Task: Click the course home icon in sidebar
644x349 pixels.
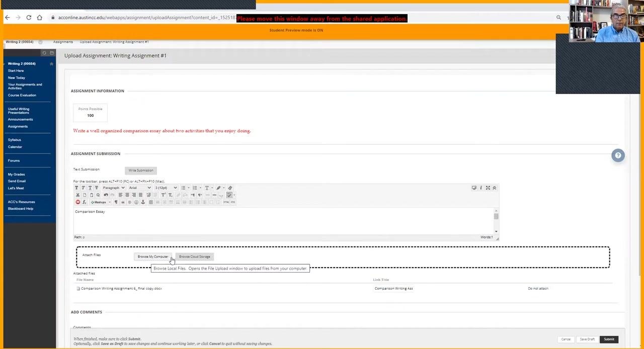Action: point(51,64)
